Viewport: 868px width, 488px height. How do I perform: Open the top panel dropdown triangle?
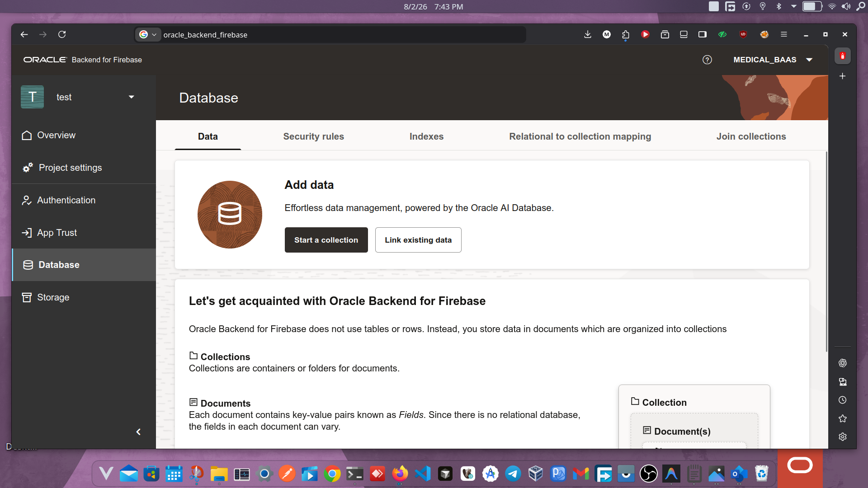coord(793,6)
